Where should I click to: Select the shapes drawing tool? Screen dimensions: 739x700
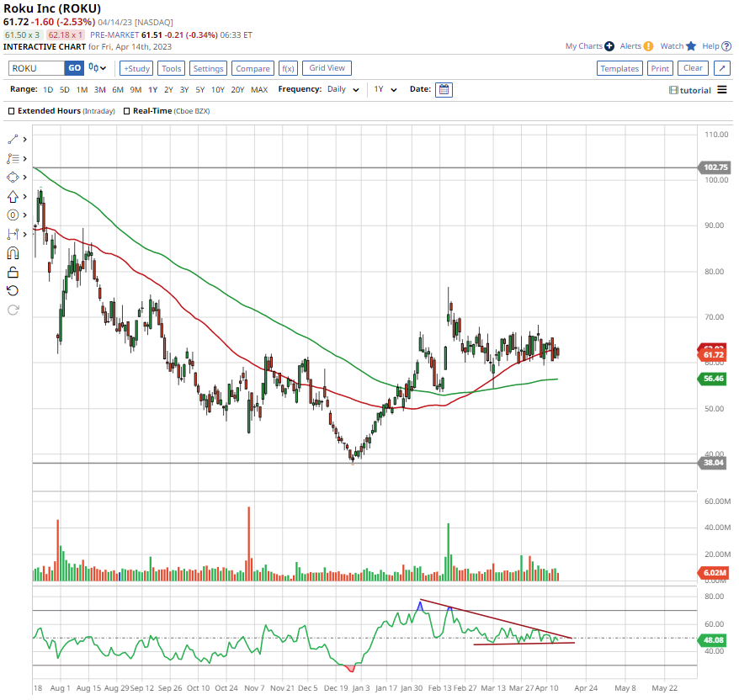coord(13,178)
